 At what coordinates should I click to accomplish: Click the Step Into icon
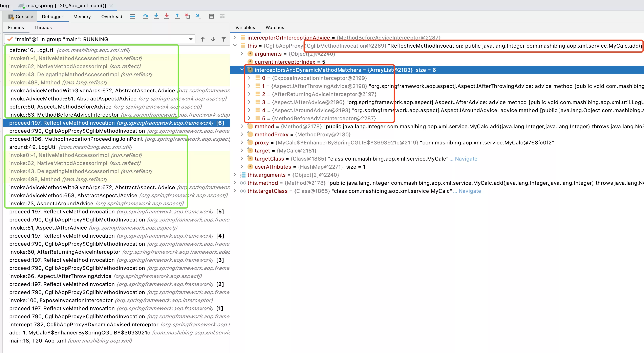click(x=156, y=17)
